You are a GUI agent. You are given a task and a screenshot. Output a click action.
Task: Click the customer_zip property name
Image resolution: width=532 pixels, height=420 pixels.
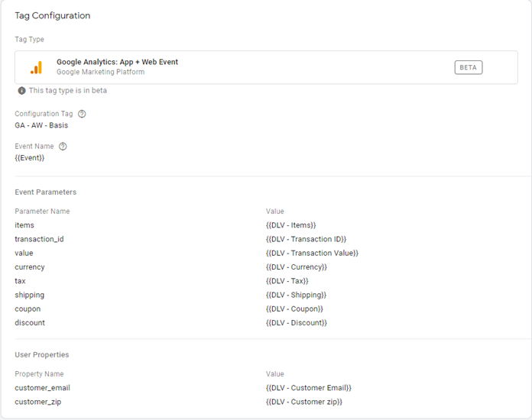coord(38,402)
